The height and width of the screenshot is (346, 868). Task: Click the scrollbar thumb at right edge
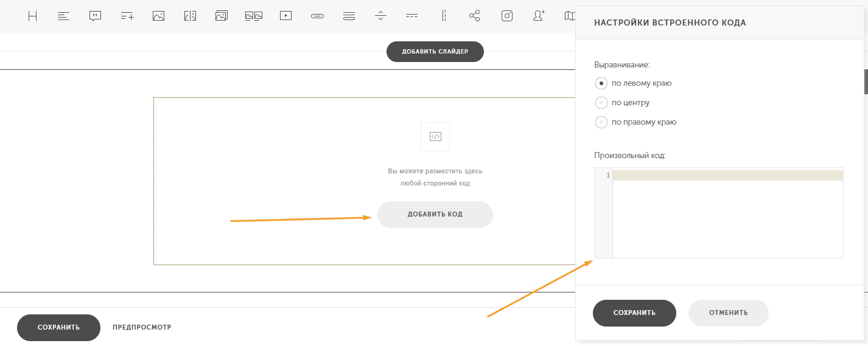(866, 82)
